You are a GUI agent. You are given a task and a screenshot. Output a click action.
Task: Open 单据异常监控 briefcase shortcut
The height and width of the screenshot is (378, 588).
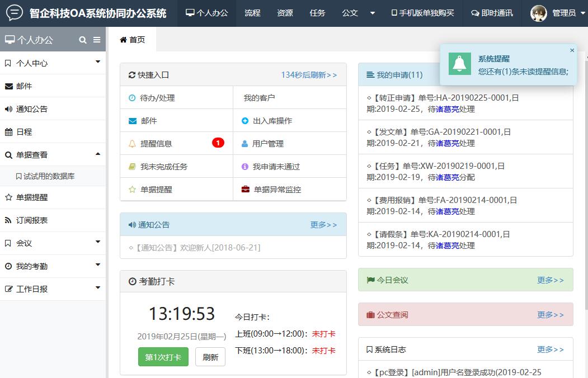[x=277, y=190]
